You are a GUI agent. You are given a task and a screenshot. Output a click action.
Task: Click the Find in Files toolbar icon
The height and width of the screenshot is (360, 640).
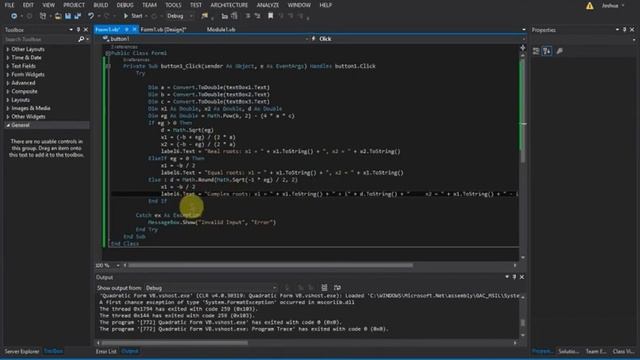[204, 16]
